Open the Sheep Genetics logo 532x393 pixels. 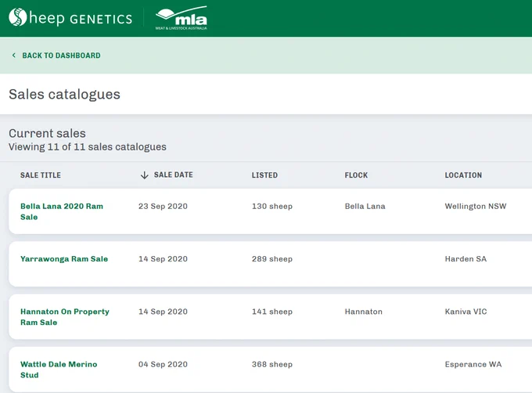point(70,17)
